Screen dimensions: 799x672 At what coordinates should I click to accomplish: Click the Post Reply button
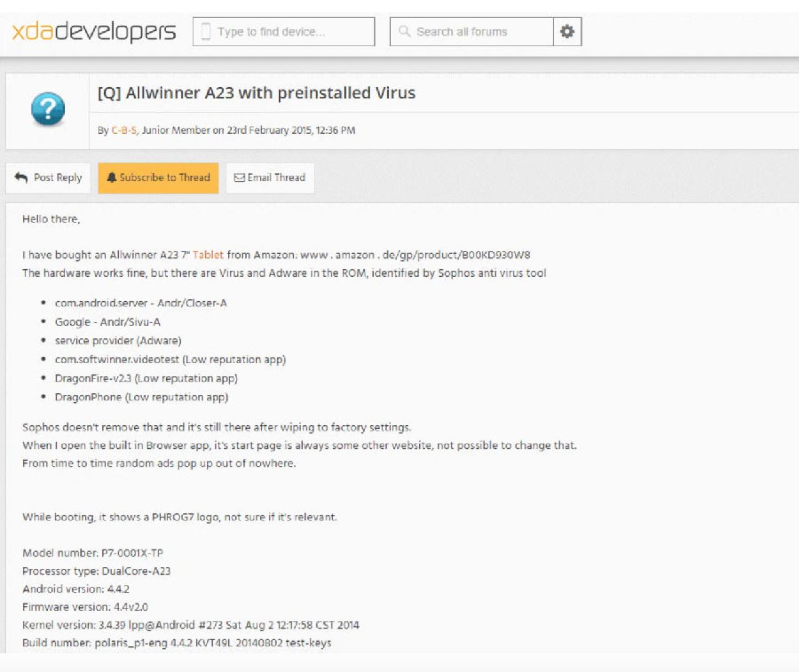click(48, 178)
